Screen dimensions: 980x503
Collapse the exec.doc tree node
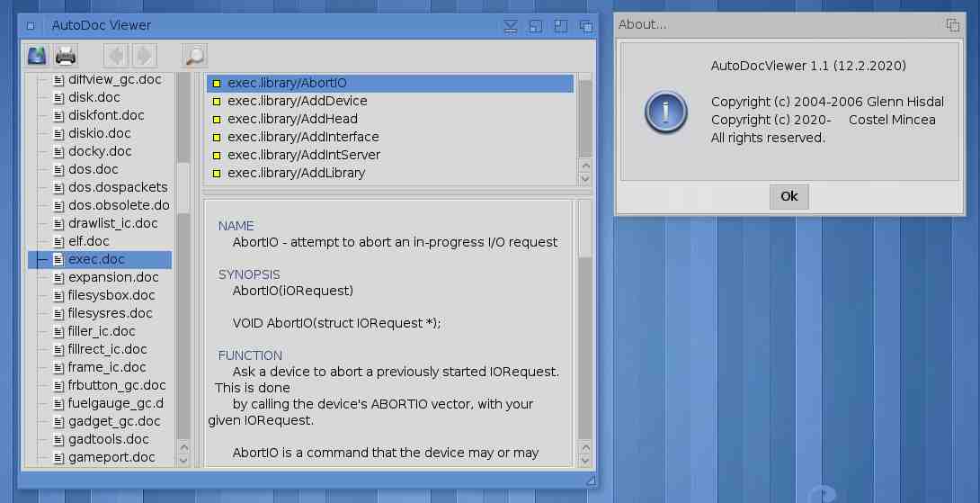click(x=40, y=259)
